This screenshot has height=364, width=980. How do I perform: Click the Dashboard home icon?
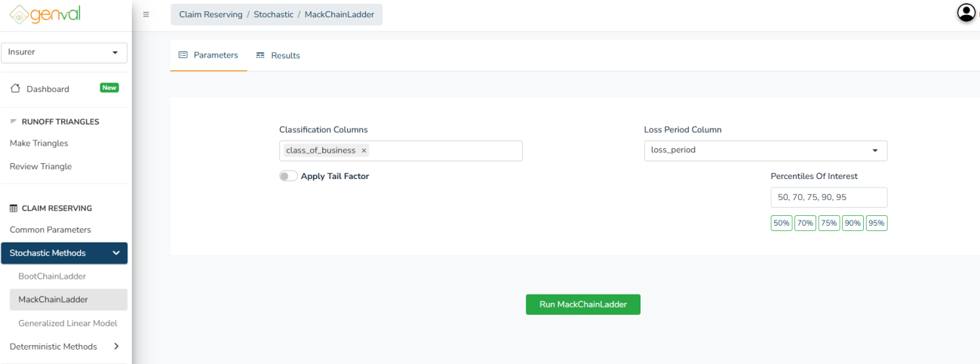(x=15, y=89)
